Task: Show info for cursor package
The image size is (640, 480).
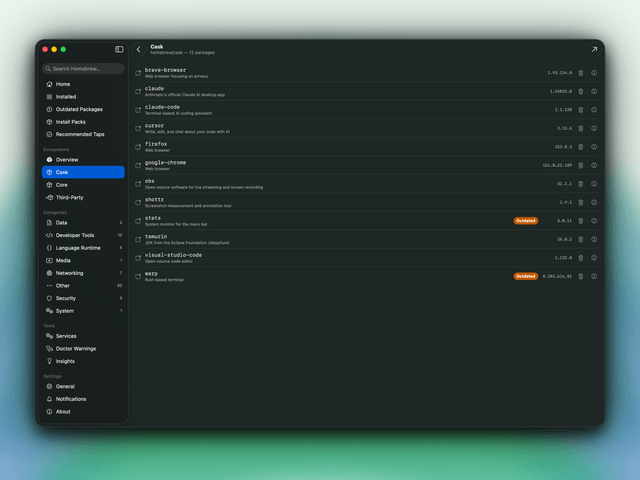Action: [x=594, y=129]
